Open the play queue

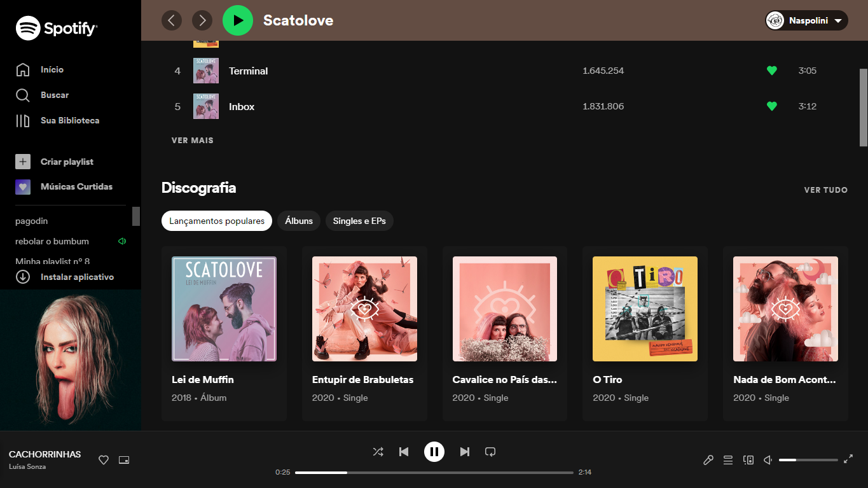[x=728, y=460]
